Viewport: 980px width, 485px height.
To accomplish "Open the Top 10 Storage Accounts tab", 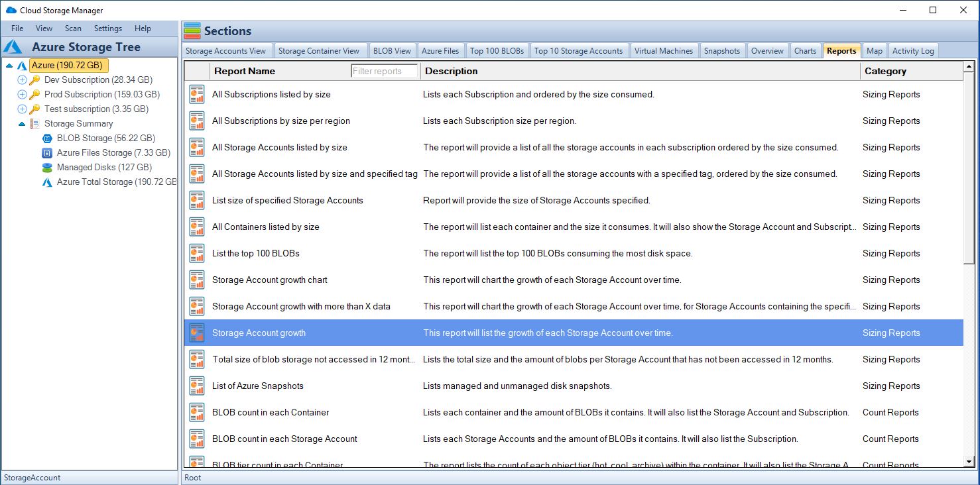I will click(579, 51).
